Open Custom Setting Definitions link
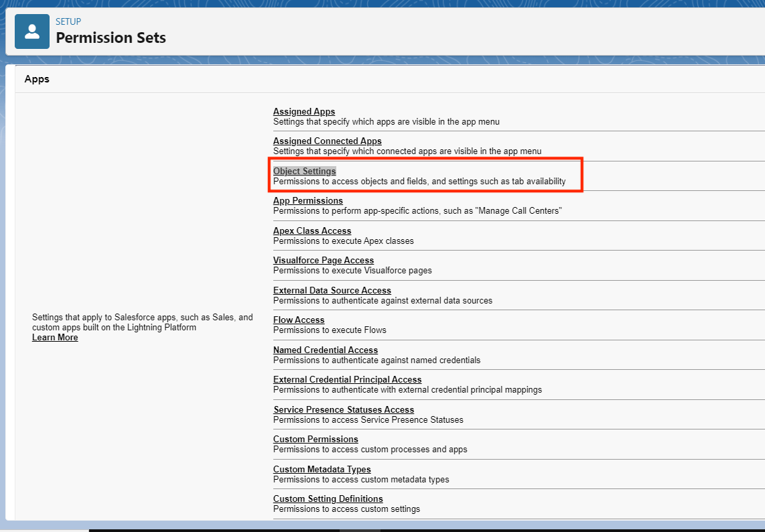Image resolution: width=765 pixels, height=532 pixels. coord(328,498)
